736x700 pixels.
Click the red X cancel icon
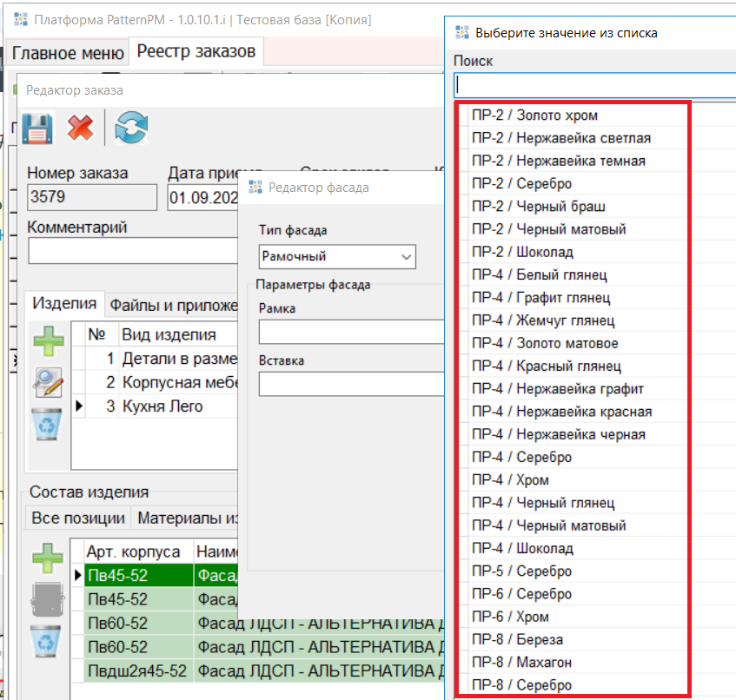(81, 128)
